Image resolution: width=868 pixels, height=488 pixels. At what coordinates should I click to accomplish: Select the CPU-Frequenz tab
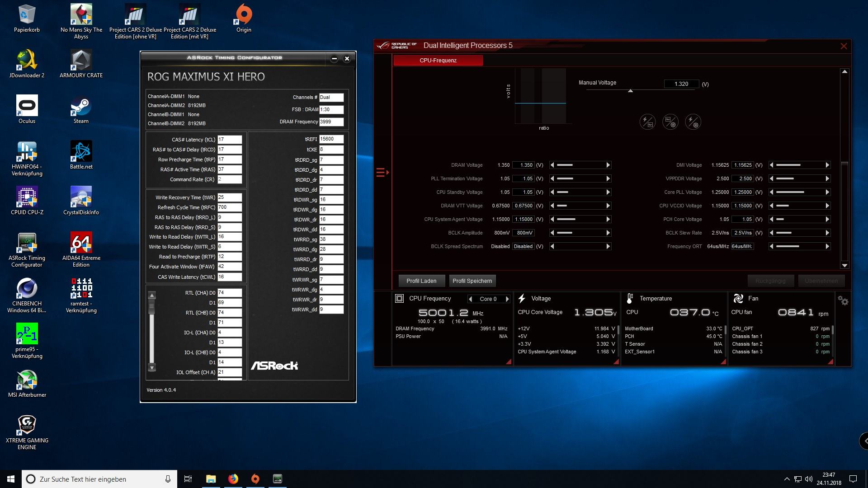pyautogui.click(x=438, y=60)
